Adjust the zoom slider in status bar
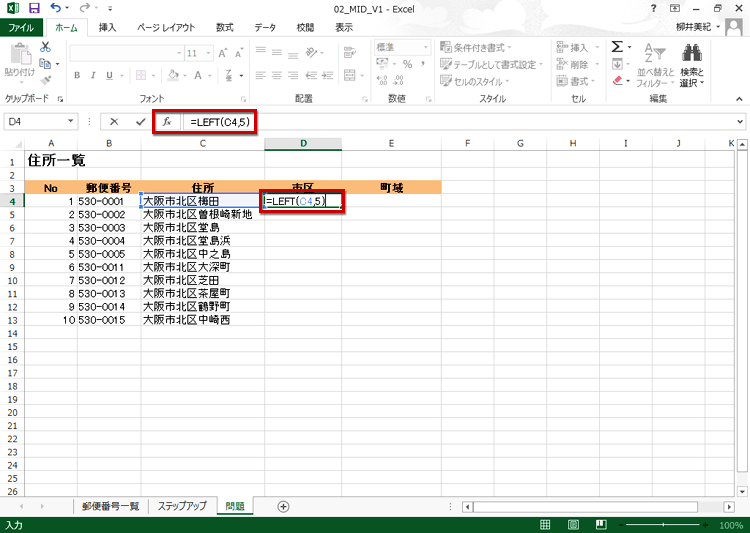Image resolution: width=750 pixels, height=533 pixels. pos(663,525)
